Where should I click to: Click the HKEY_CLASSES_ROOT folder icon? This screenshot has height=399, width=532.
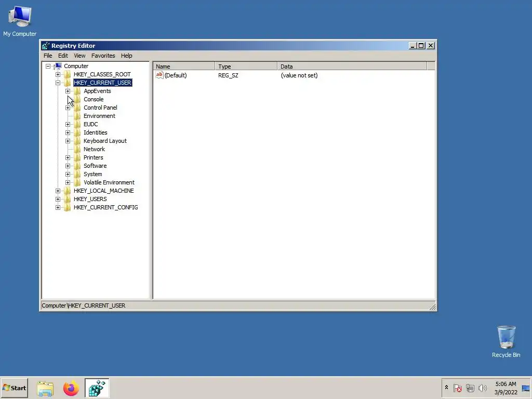pos(67,74)
